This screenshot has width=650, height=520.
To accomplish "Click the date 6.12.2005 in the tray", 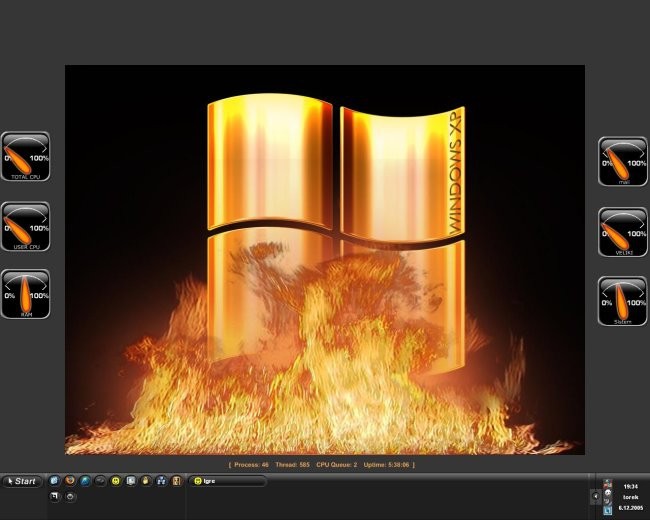I will coord(631,508).
